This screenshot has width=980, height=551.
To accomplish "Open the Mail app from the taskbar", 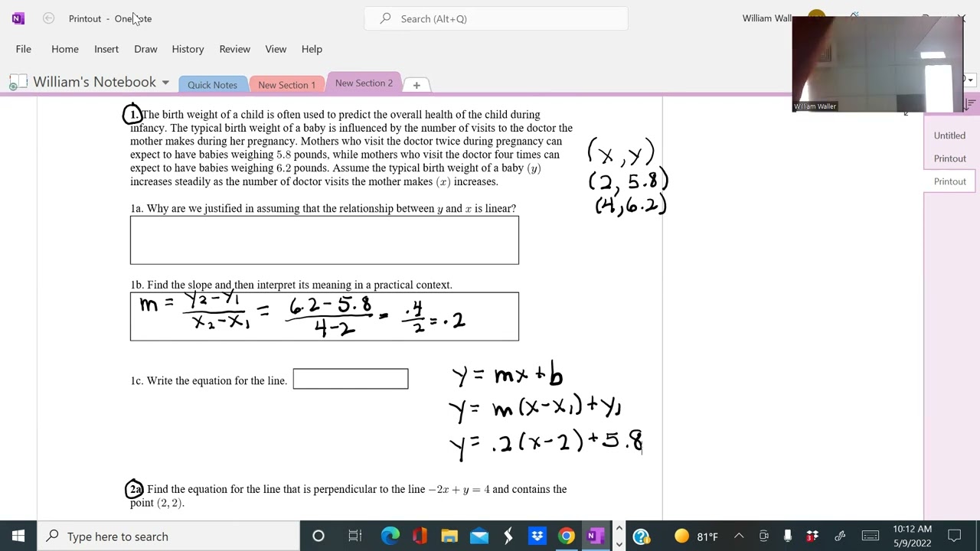I will (x=479, y=536).
